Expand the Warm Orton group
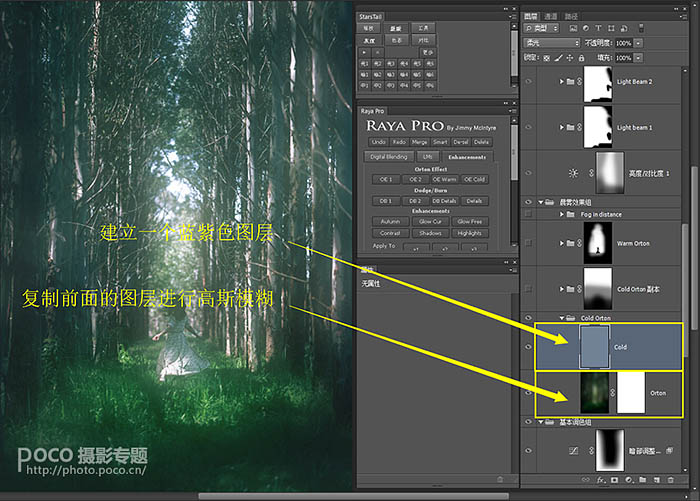The image size is (700, 501). click(562, 243)
